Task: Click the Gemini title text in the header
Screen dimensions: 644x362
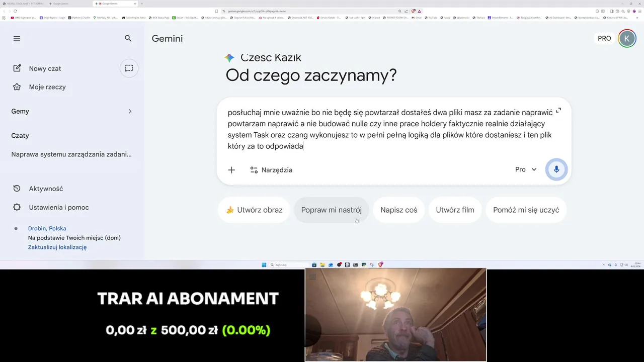Action: [167, 39]
